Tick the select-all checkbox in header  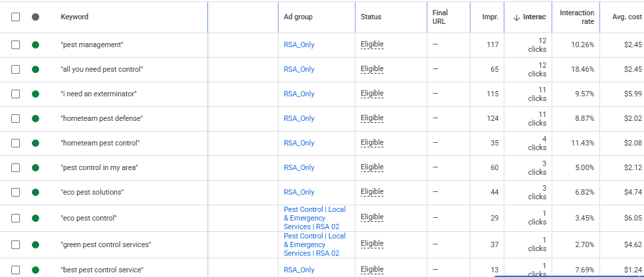pyautogui.click(x=16, y=17)
